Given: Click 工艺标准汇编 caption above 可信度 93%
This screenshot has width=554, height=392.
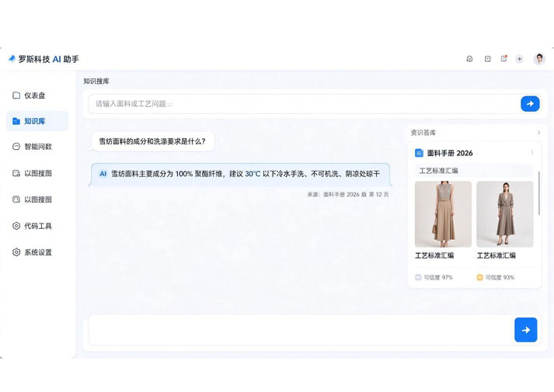Looking at the screenshot, I should click(496, 255).
